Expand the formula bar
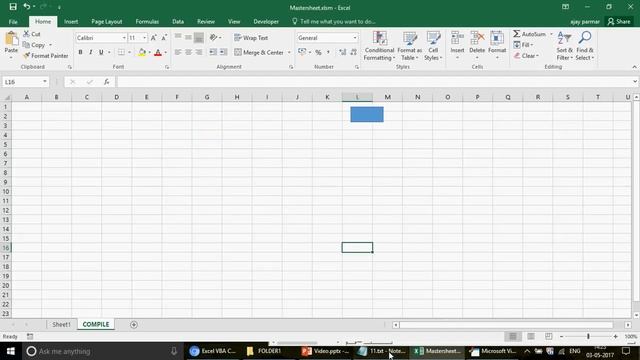The image size is (640, 360). click(x=635, y=82)
